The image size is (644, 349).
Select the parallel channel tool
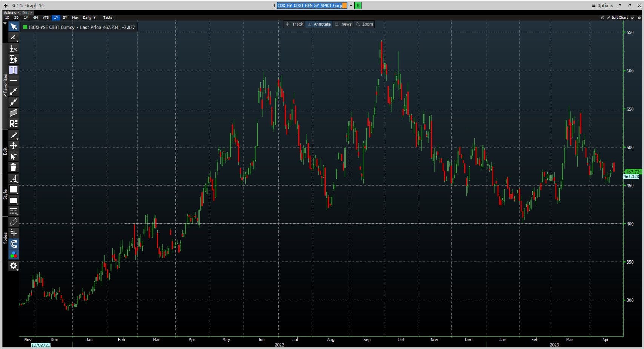click(13, 112)
